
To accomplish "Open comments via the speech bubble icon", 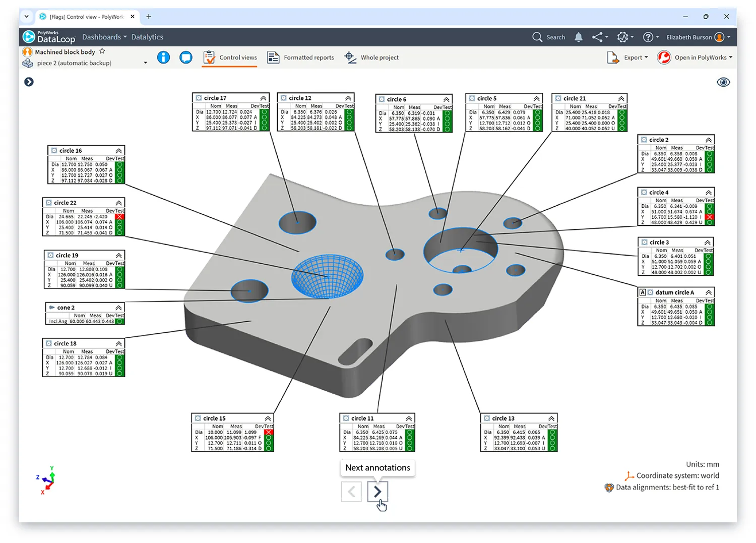I will click(x=186, y=57).
